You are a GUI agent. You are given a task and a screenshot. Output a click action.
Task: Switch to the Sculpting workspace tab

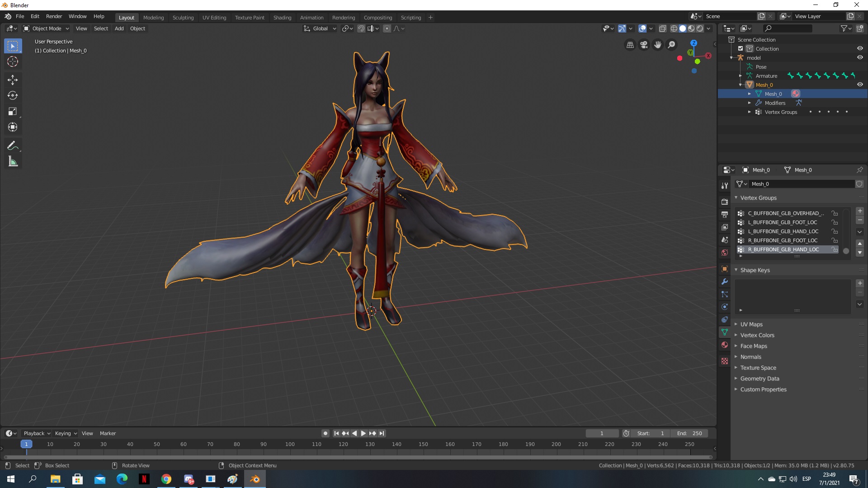(x=183, y=18)
